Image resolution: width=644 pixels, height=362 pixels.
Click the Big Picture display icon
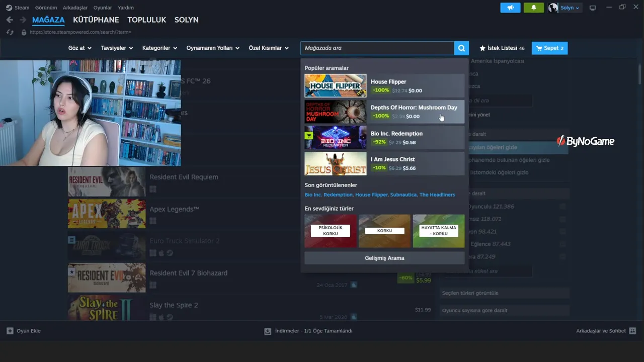(593, 8)
